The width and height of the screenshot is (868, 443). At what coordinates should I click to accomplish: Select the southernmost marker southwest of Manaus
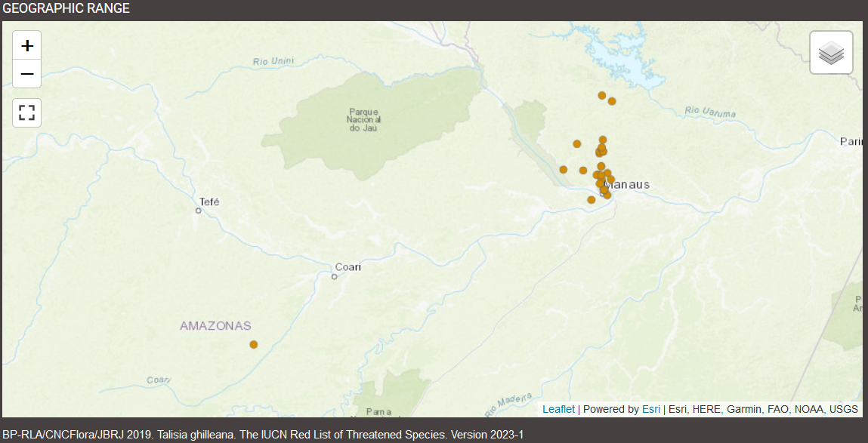pyautogui.click(x=592, y=200)
